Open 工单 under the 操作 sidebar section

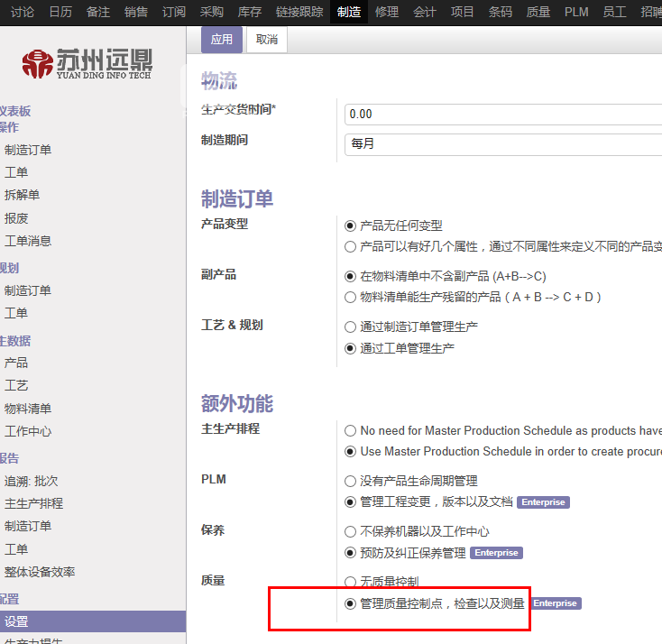(x=16, y=172)
